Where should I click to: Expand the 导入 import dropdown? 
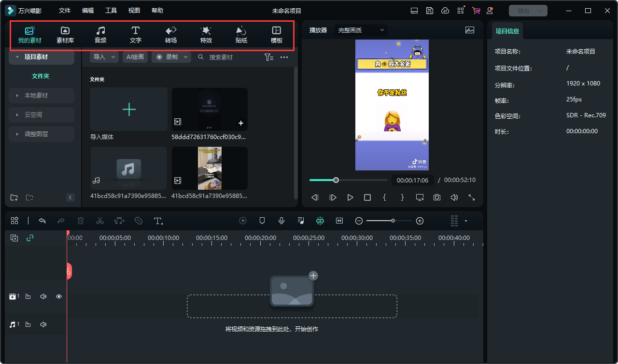104,57
